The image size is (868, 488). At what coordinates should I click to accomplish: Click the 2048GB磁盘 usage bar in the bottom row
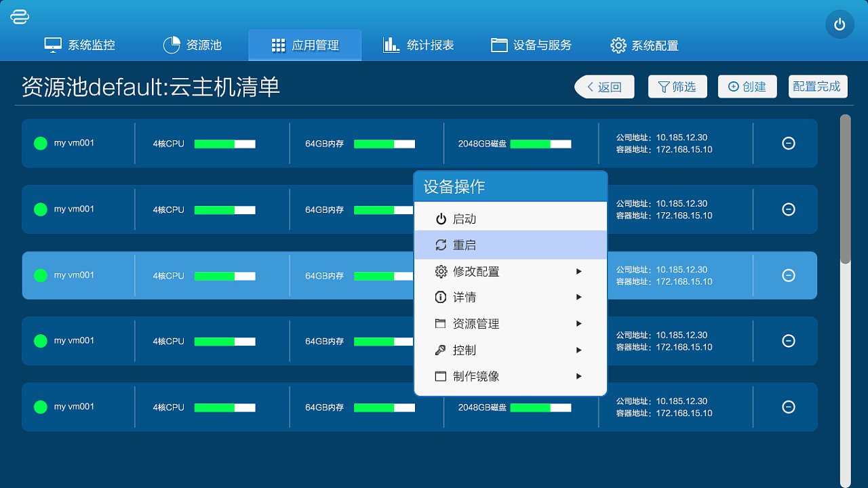540,407
